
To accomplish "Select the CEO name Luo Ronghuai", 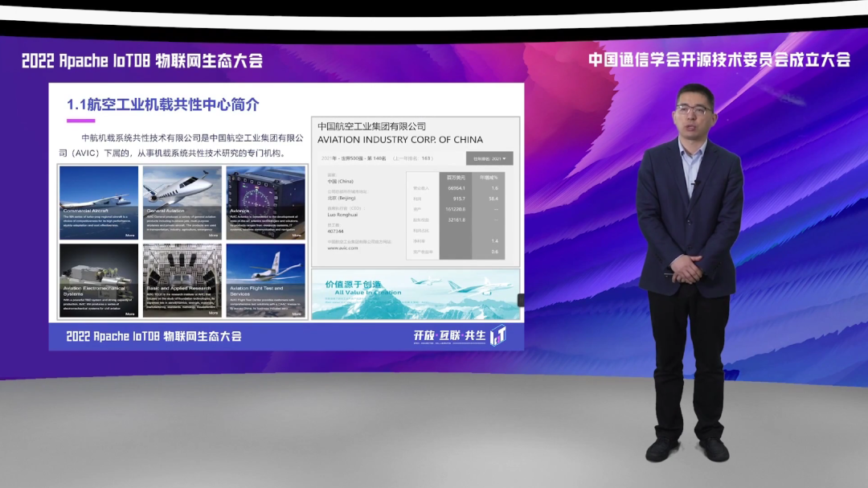I will coord(342,215).
